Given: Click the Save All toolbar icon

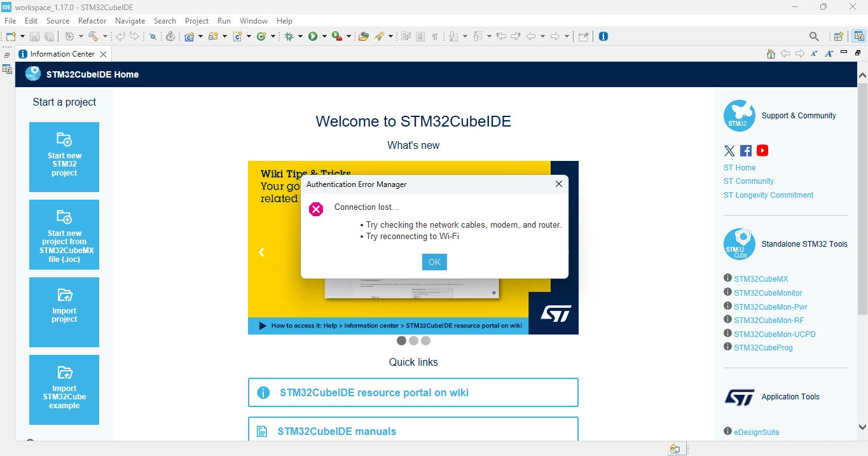Looking at the screenshot, I should tap(49, 36).
